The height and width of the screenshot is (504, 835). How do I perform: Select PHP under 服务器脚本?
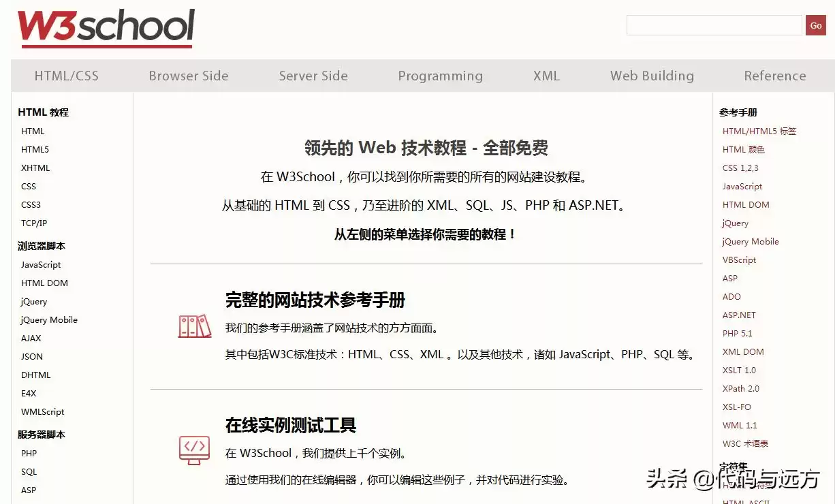pos(29,453)
